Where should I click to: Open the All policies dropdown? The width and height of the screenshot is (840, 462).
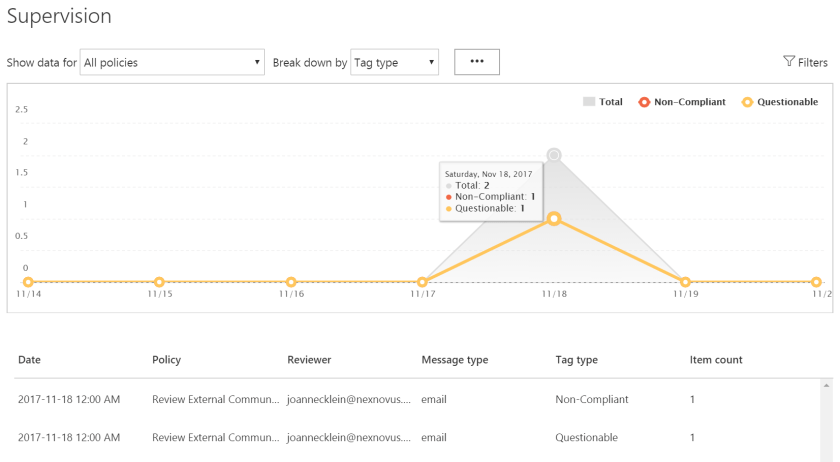click(171, 62)
